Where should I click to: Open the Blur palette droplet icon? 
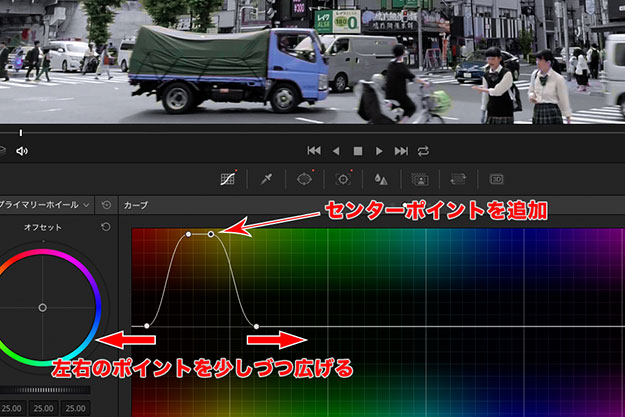click(x=380, y=179)
